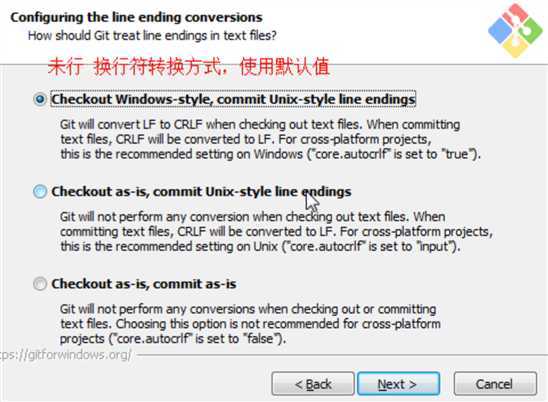Viewport: 548px width, 402px height.
Task: Click the yellow diamond of Git logo
Action: pyautogui.click(x=515, y=46)
